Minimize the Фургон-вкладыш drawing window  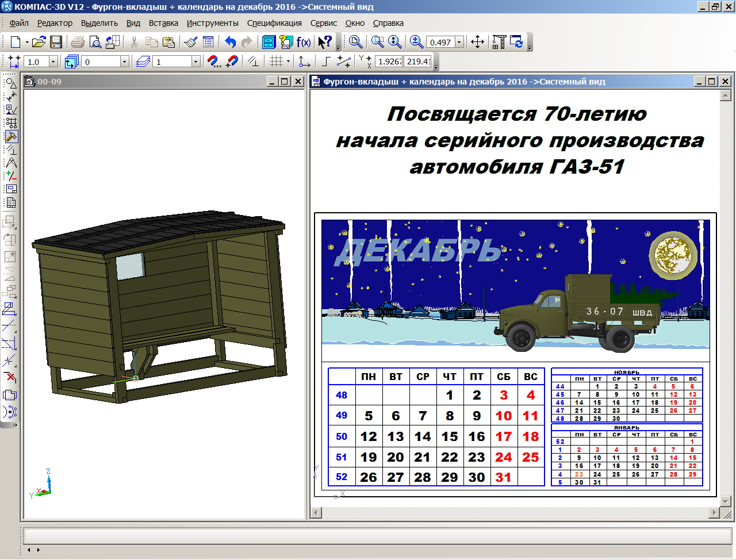[699, 82]
